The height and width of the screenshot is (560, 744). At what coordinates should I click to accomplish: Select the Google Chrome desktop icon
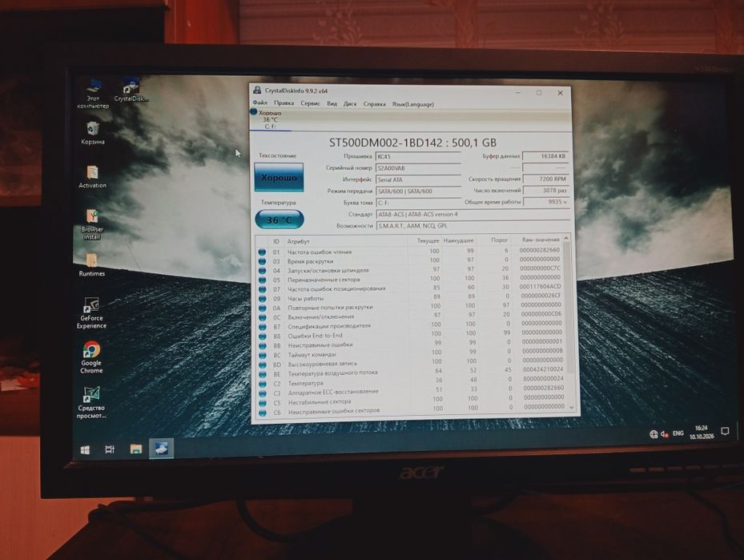[91, 358]
